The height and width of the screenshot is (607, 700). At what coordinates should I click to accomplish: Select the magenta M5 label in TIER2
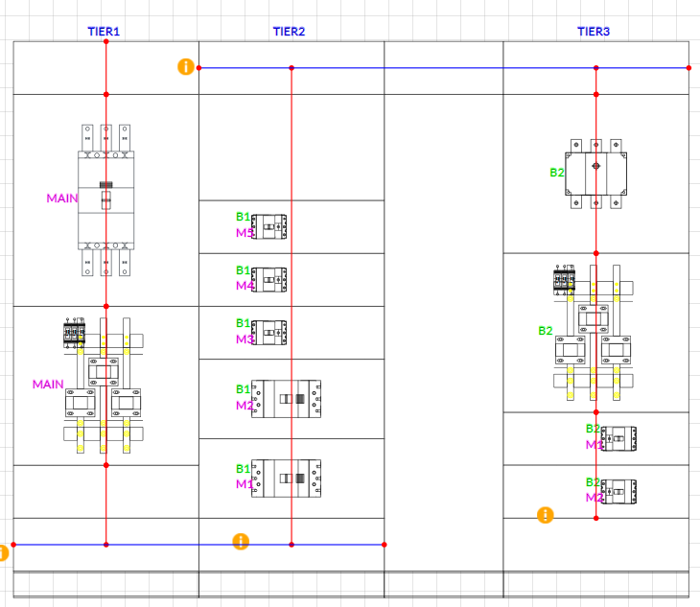[x=245, y=233]
